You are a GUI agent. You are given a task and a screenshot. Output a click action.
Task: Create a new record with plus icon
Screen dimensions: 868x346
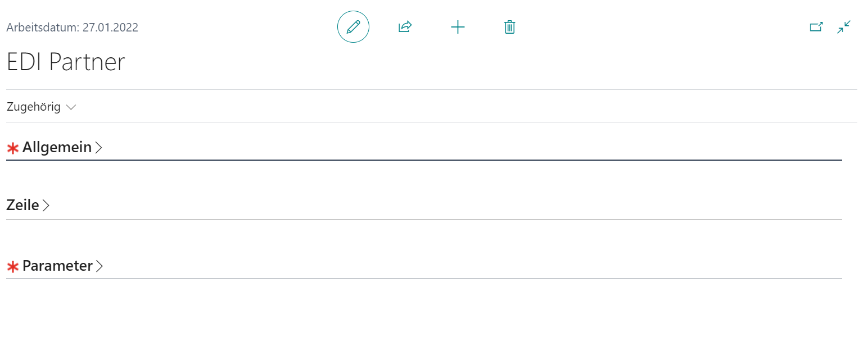tap(458, 27)
